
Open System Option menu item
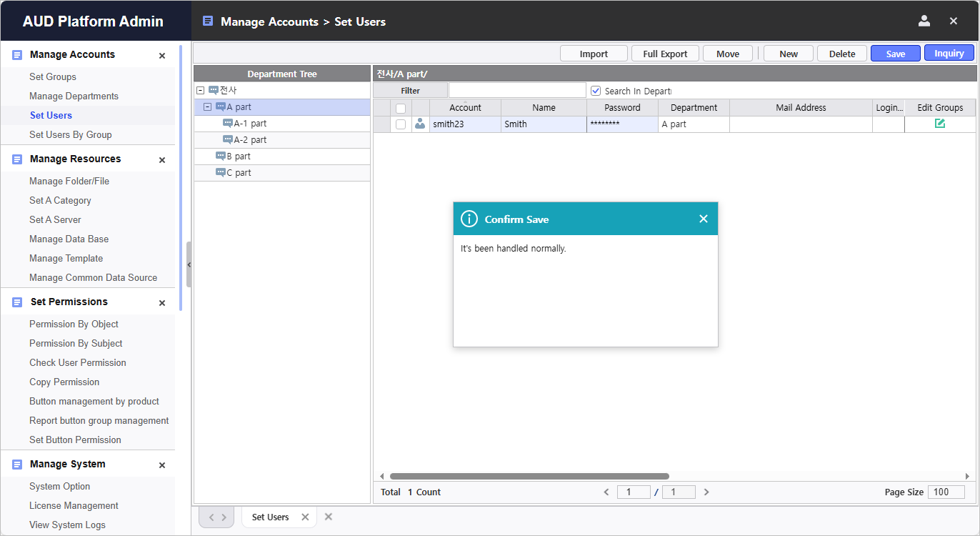[x=59, y=486]
